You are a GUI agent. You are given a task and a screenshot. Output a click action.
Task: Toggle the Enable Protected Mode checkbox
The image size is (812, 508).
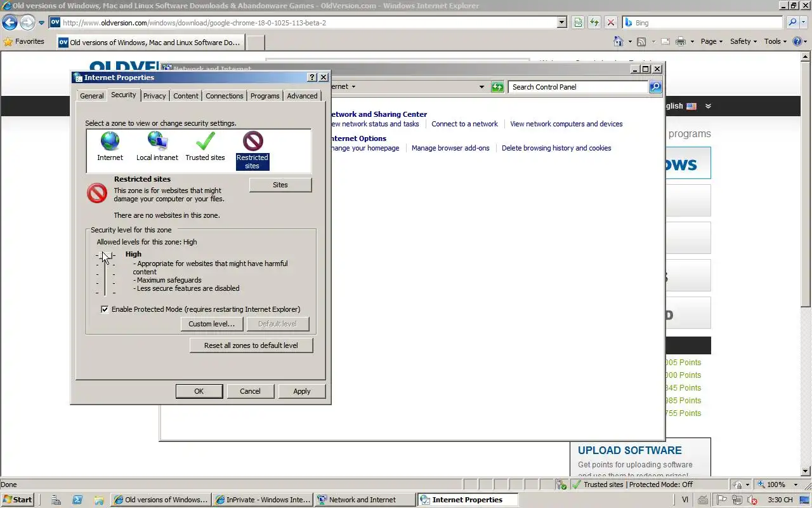point(105,309)
